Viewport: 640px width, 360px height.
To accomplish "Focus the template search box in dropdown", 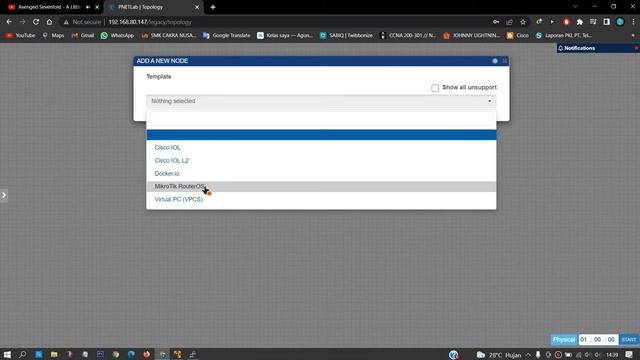I will click(x=321, y=118).
